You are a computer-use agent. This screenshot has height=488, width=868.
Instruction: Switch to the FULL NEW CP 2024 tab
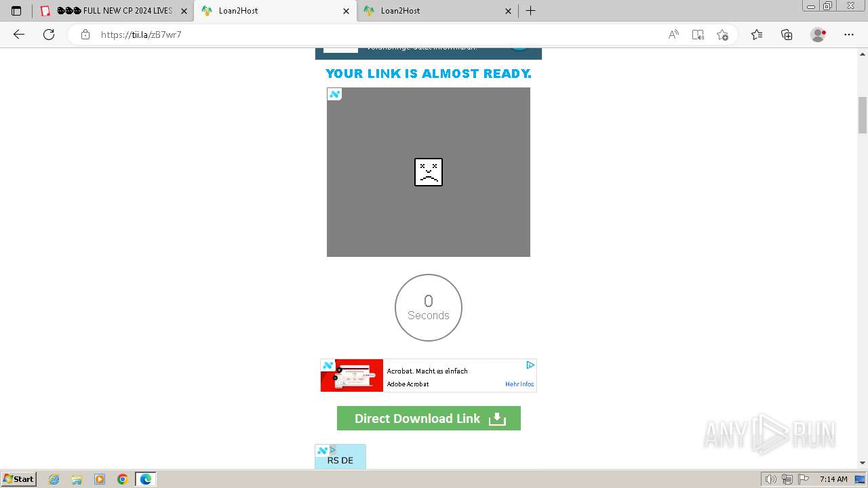pyautogui.click(x=114, y=11)
